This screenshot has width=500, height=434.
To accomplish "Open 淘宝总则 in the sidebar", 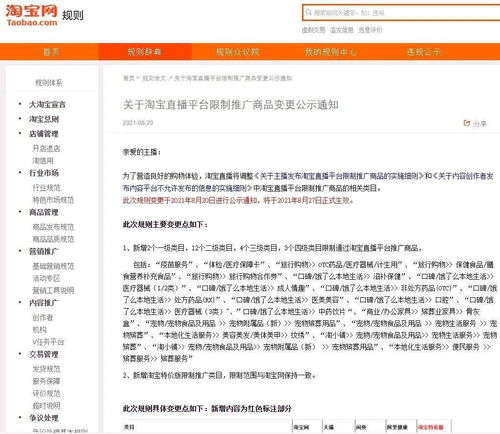I will pyautogui.click(x=44, y=119).
